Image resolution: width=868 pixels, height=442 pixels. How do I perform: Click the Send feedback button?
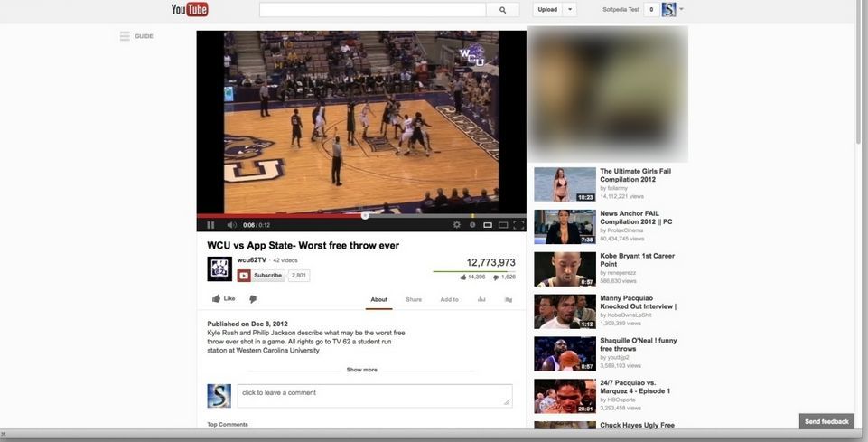(x=826, y=421)
